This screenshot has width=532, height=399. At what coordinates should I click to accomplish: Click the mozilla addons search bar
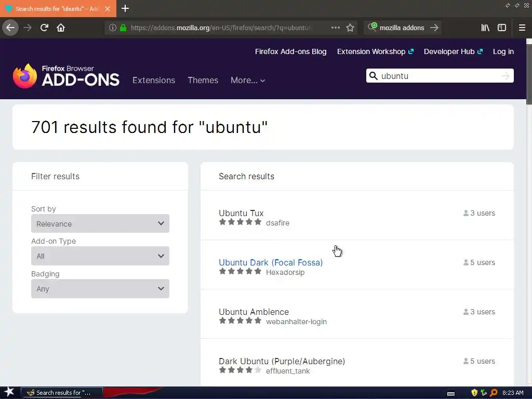(403, 28)
